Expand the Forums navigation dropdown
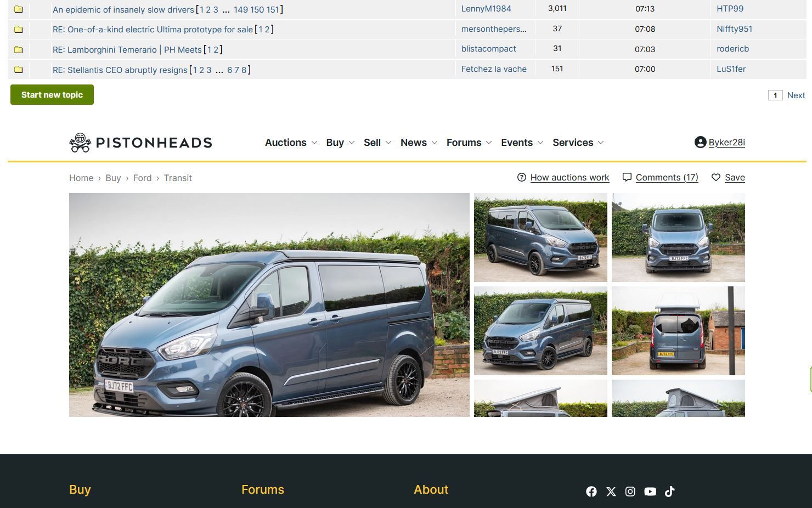The image size is (812, 508). pos(469,143)
